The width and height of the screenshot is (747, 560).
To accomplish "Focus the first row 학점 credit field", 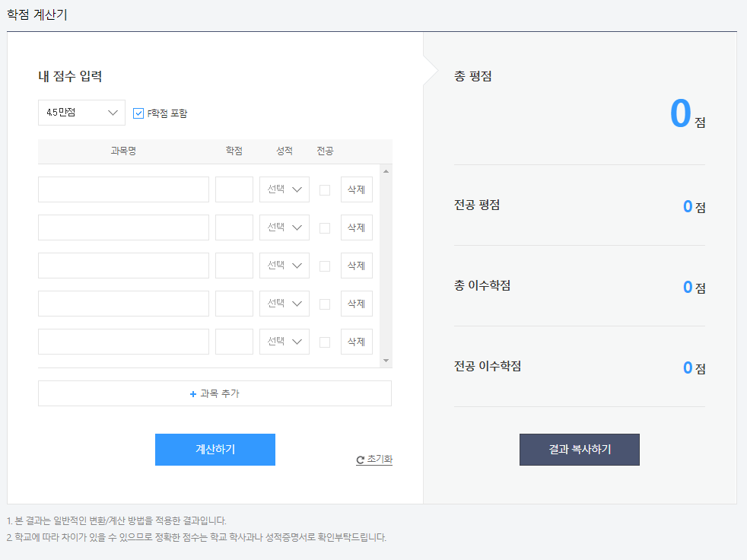I will pyautogui.click(x=234, y=189).
